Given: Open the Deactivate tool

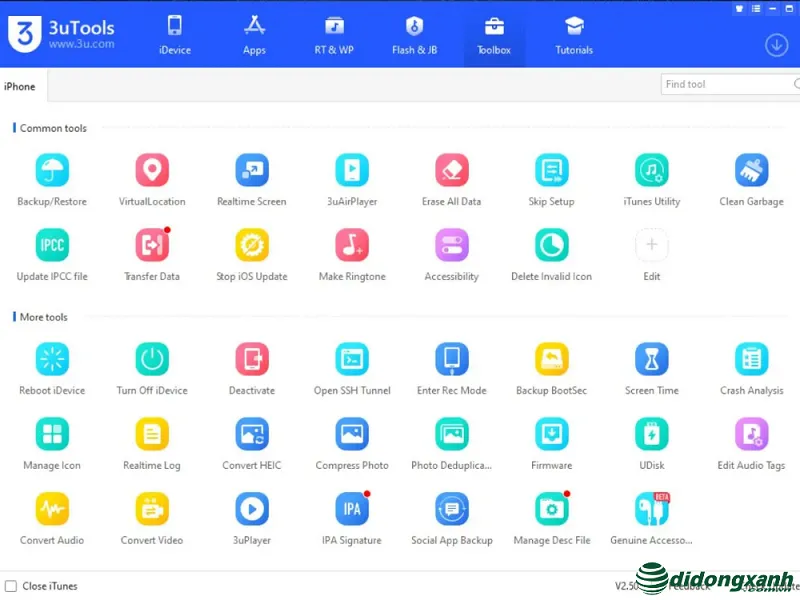Looking at the screenshot, I should click(252, 359).
